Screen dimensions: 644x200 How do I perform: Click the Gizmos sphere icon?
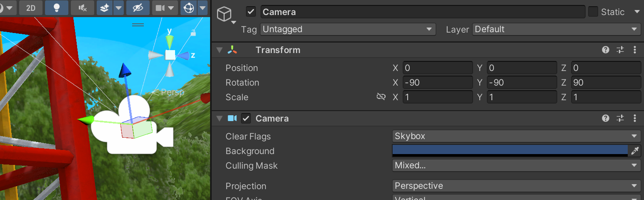coord(189,8)
